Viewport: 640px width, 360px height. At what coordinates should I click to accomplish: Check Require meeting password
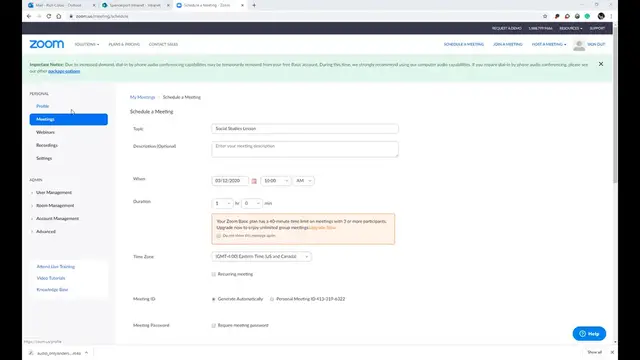tap(213, 326)
